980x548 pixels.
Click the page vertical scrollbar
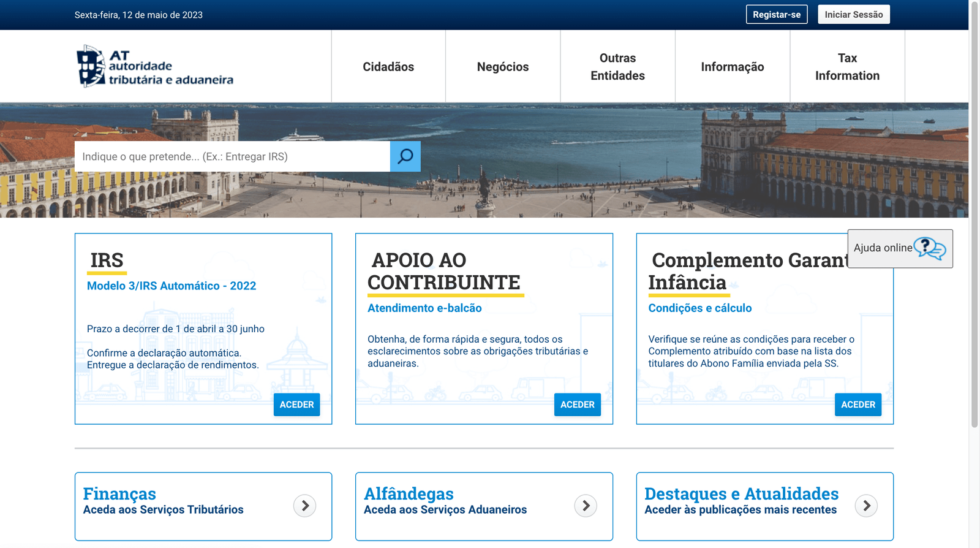tap(974, 215)
